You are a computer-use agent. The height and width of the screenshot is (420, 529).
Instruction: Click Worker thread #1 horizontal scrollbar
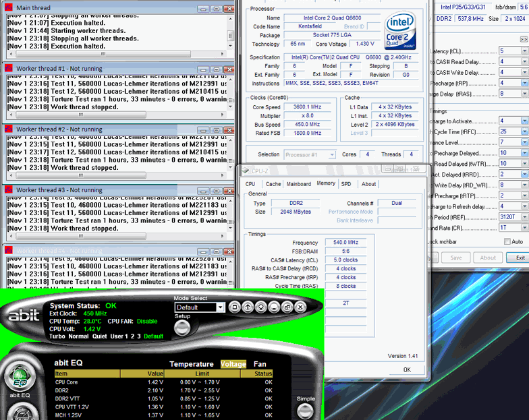[116, 115]
